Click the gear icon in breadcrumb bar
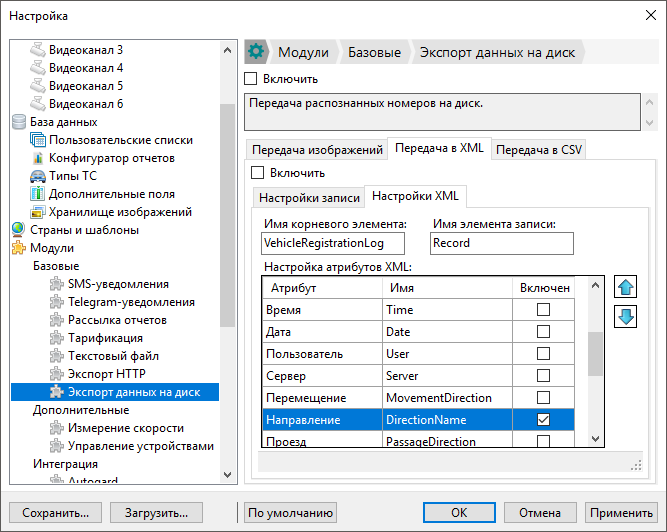The image size is (667, 532). point(256,52)
